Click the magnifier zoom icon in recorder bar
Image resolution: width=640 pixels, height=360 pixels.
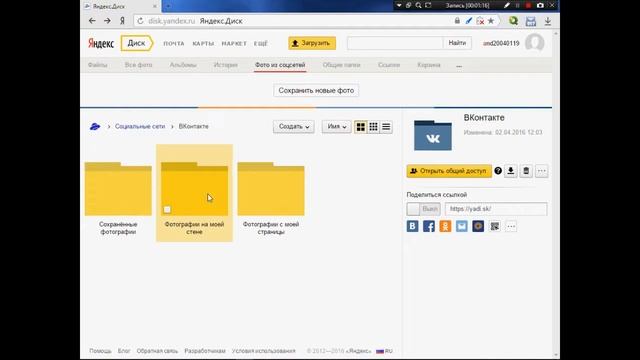[x=418, y=5]
